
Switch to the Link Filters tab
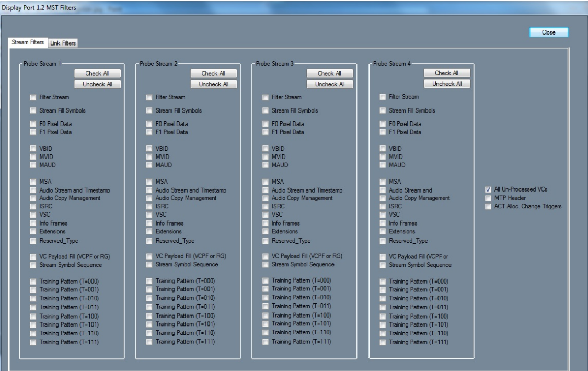tap(63, 43)
